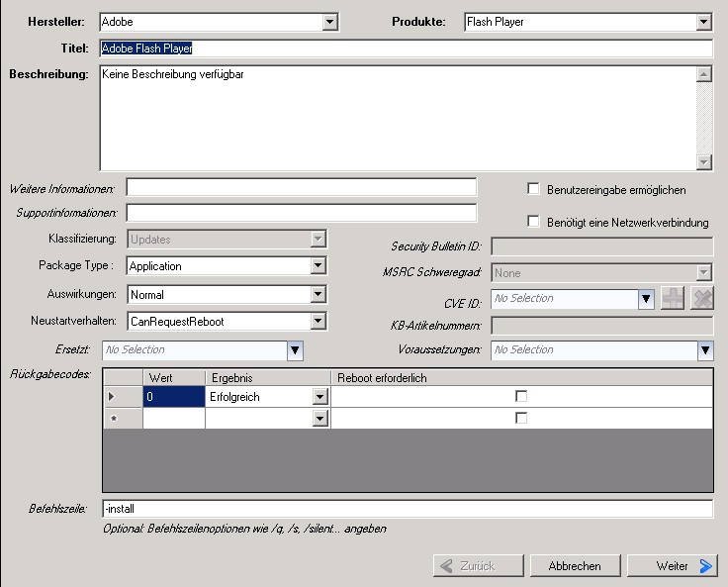Viewport: 728px width, 587px height.
Task: Click the Befehlszeile field containing -install
Action: [x=408, y=509]
